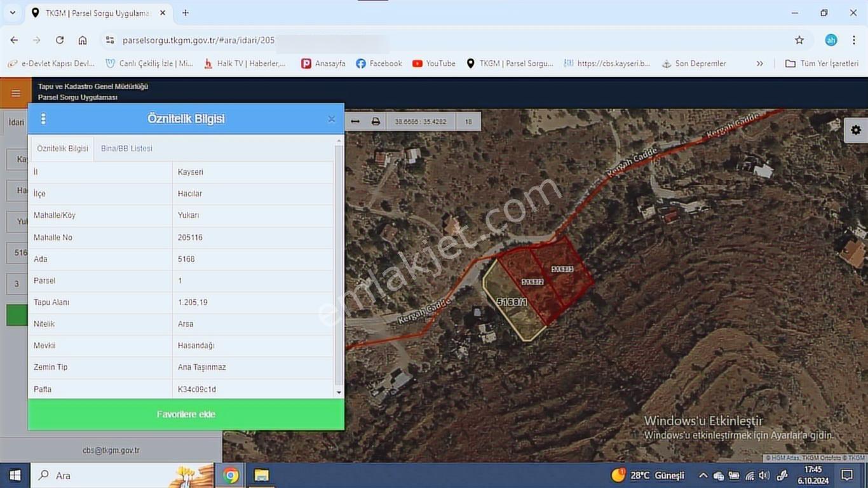Open Facebook bookmark
This screenshot has height=488, width=868.
point(379,64)
